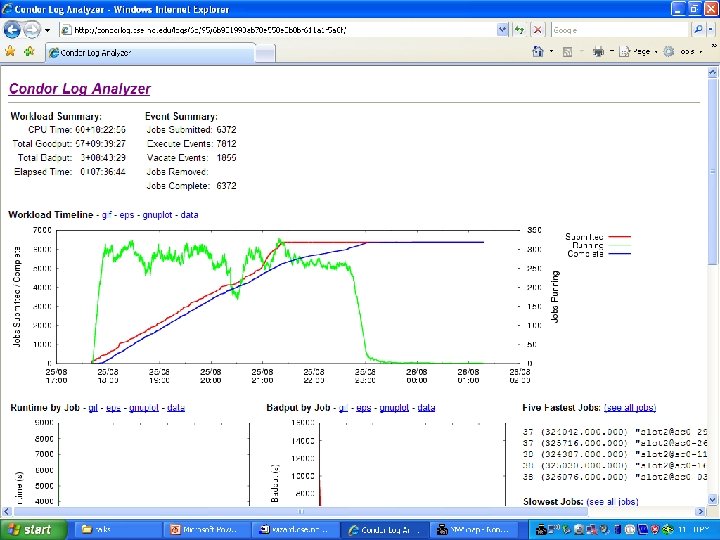
Task: Open search provider options dropdown
Action: [x=710, y=30]
